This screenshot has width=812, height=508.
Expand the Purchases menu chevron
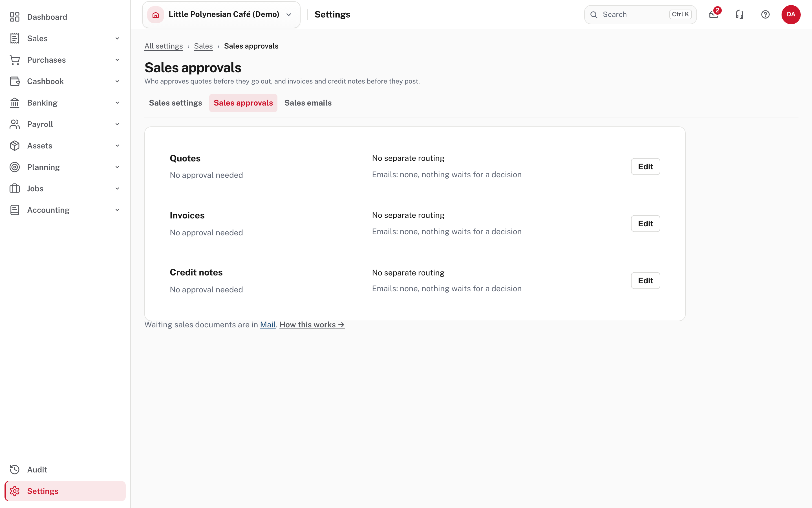click(x=117, y=60)
